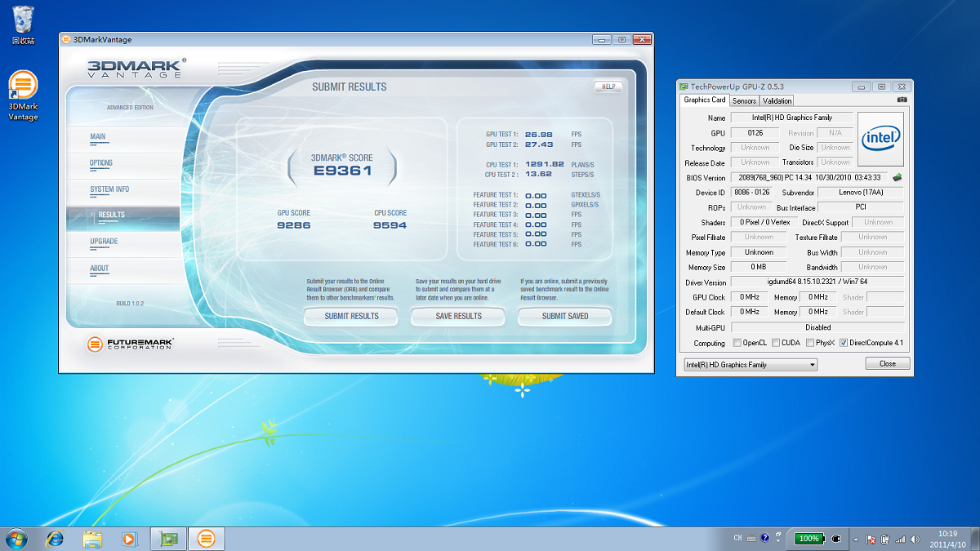Click the taskbar clock 10:19
This screenshot has width=980, height=551.
coord(947,539)
